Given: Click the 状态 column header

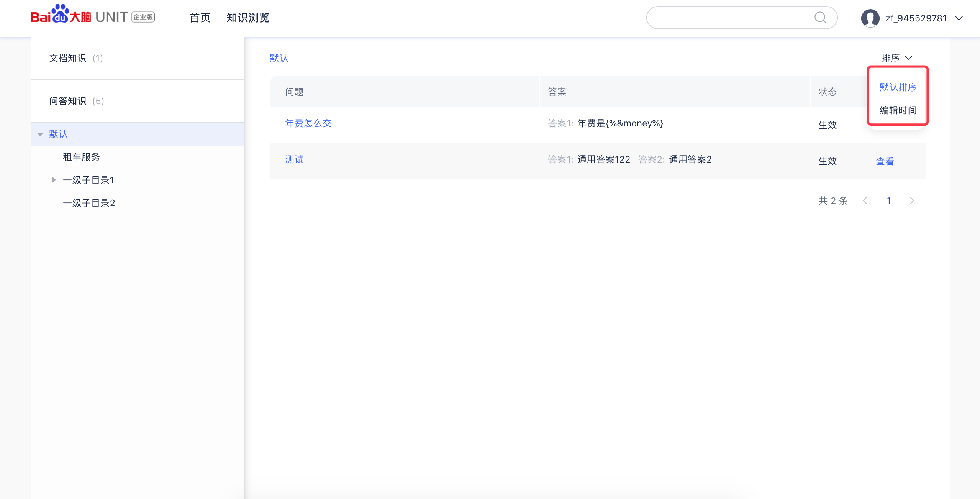Looking at the screenshot, I should [828, 92].
